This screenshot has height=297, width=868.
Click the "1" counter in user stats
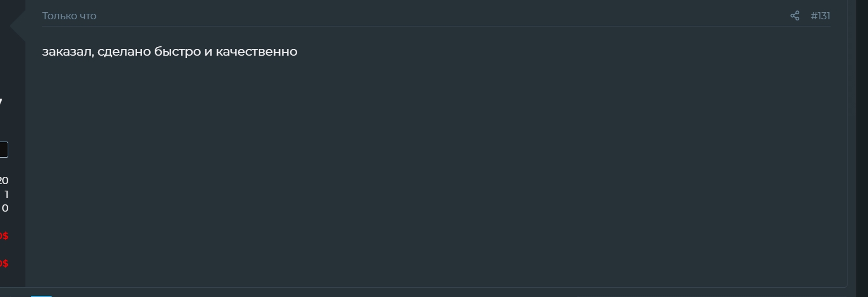pos(6,195)
